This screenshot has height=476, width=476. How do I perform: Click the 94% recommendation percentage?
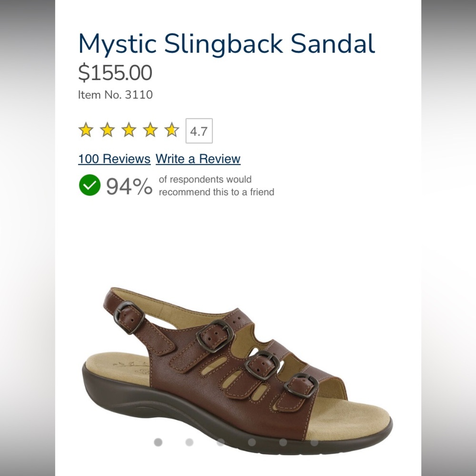128,186
